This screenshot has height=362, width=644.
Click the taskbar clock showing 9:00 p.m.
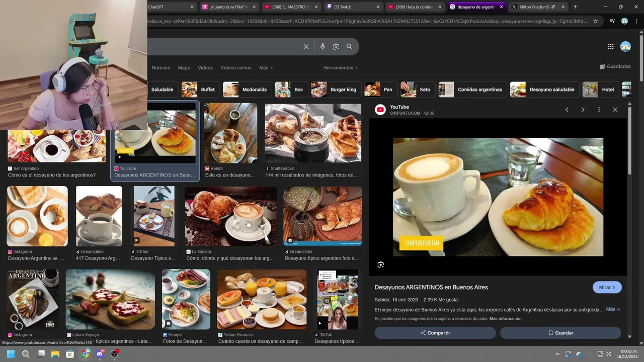626,354
